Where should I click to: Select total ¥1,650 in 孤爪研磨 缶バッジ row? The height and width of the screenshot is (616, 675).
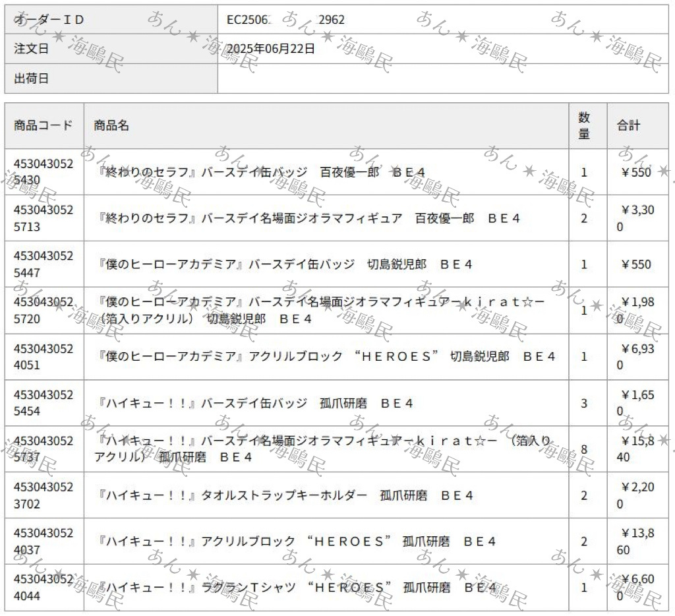pyautogui.click(x=635, y=403)
